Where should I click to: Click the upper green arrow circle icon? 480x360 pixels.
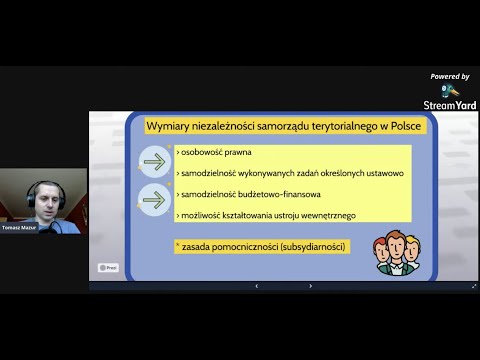(x=155, y=162)
